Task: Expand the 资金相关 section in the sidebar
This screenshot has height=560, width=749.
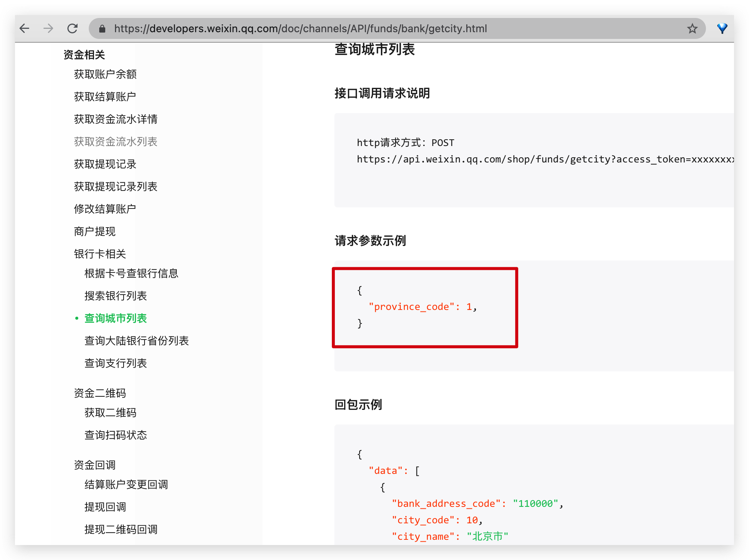Action: coord(84,55)
